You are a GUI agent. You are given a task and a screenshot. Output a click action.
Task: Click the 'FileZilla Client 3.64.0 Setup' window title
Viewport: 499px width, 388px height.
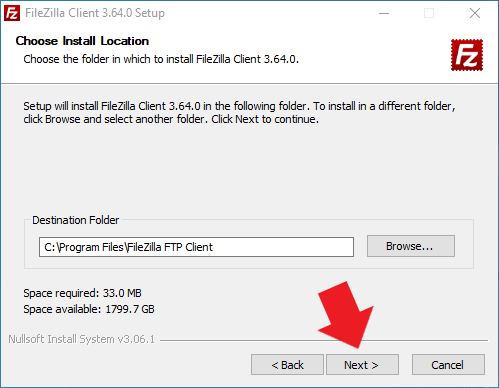[95, 13]
